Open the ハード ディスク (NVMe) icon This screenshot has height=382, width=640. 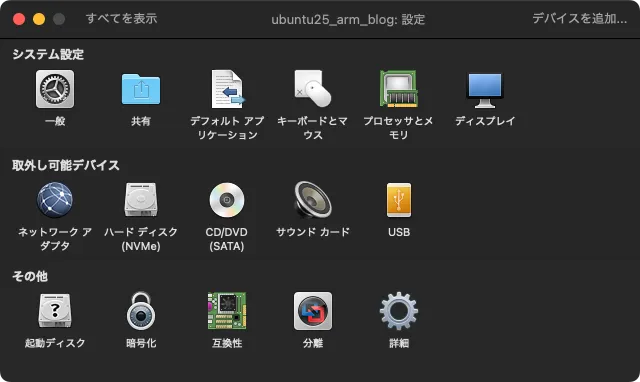coord(141,200)
